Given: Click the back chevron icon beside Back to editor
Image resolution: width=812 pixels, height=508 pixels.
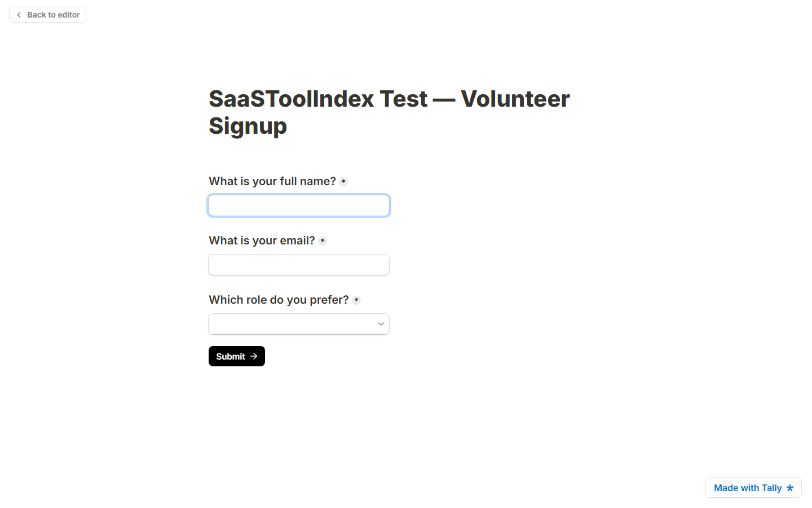Looking at the screenshot, I should pyautogui.click(x=19, y=15).
